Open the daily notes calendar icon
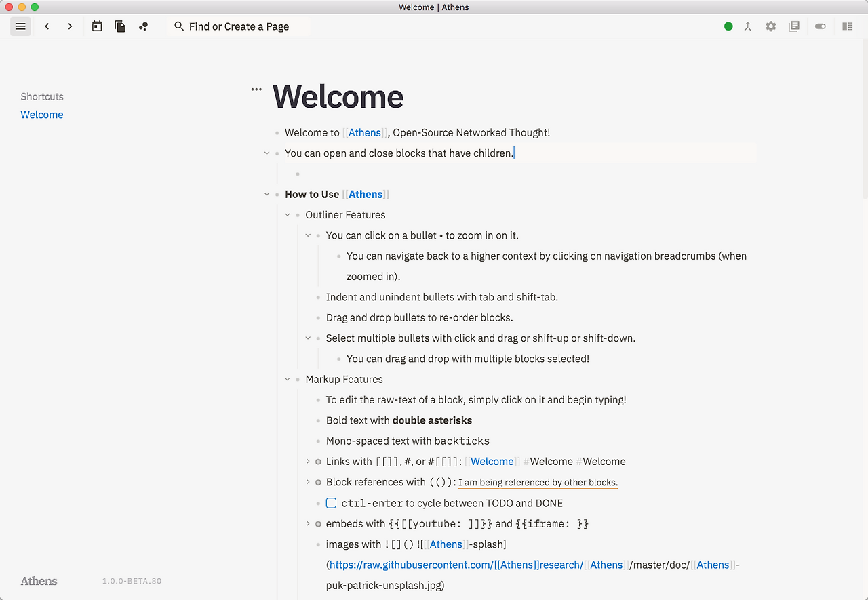The image size is (868, 600). tap(97, 26)
